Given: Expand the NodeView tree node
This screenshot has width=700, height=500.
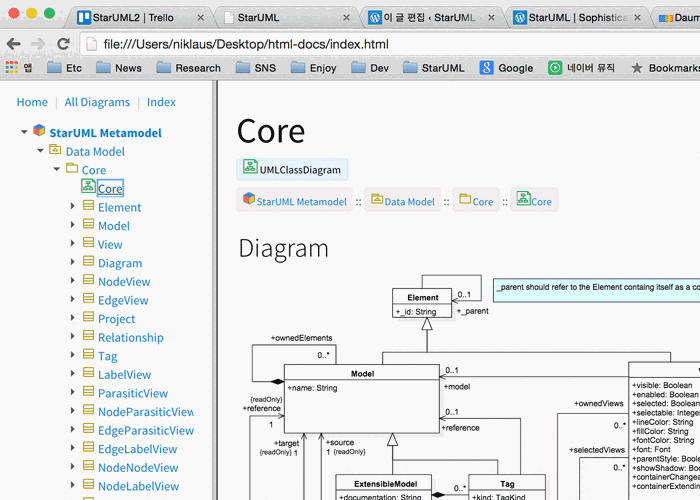Looking at the screenshot, I should [x=73, y=282].
